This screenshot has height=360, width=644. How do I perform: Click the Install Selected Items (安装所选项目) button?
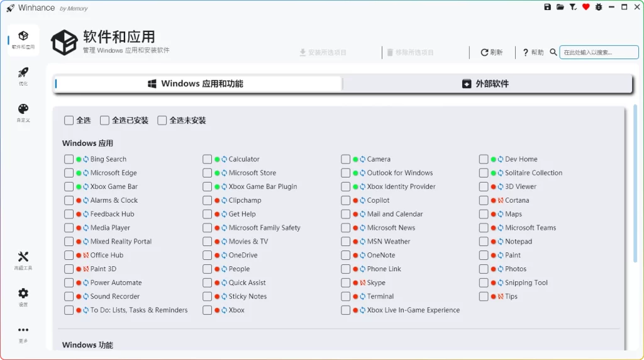click(x=323, y=52)
